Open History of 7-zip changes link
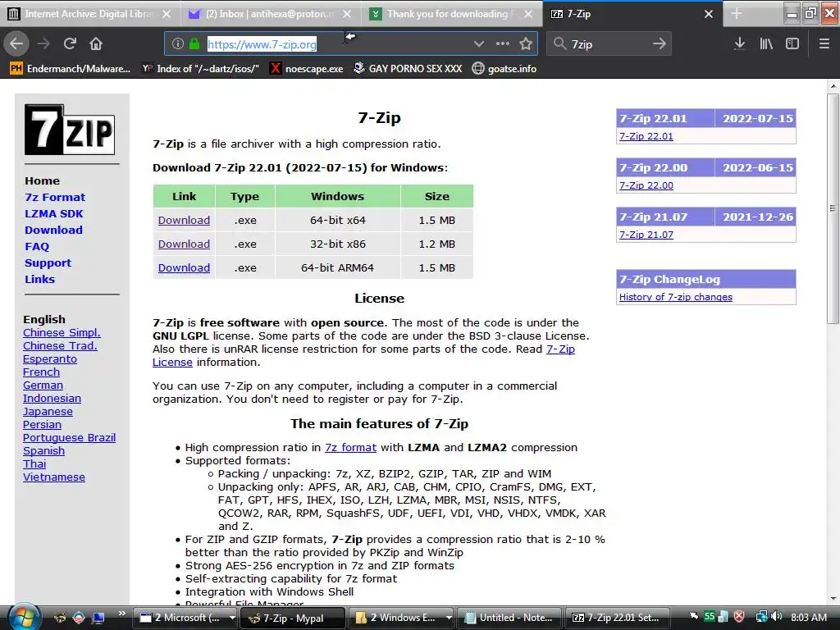Screen dimensions: 840x630 tap(676, 297)
